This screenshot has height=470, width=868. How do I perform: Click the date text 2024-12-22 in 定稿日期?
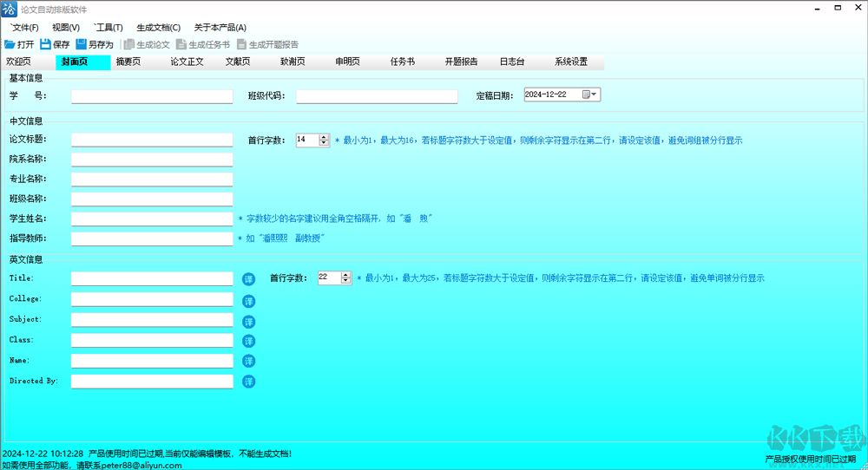click(x=546, y=95)
